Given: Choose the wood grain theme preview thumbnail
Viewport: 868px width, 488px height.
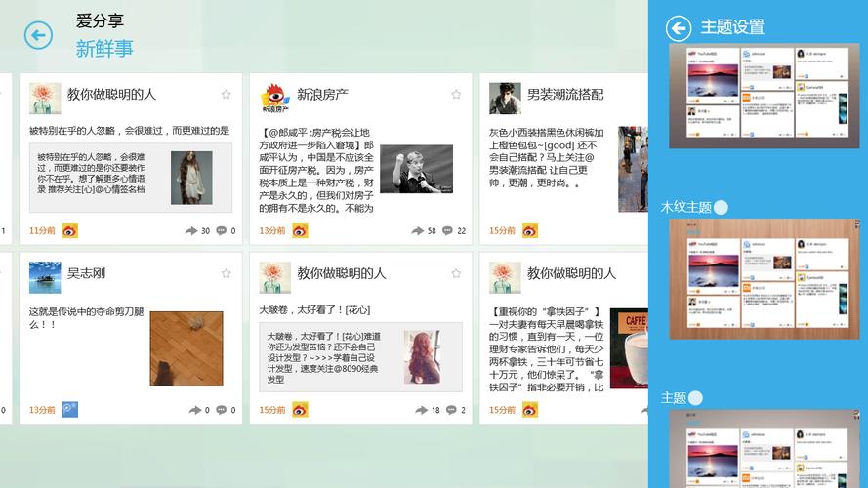Looking at the screenshot, I should click(x=764, y=279).
